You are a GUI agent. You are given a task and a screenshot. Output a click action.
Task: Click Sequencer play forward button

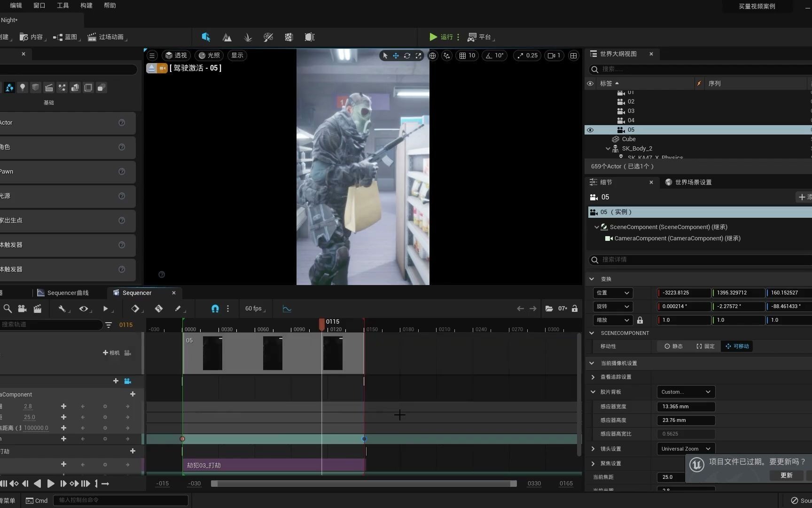click(x=51, y=484)
